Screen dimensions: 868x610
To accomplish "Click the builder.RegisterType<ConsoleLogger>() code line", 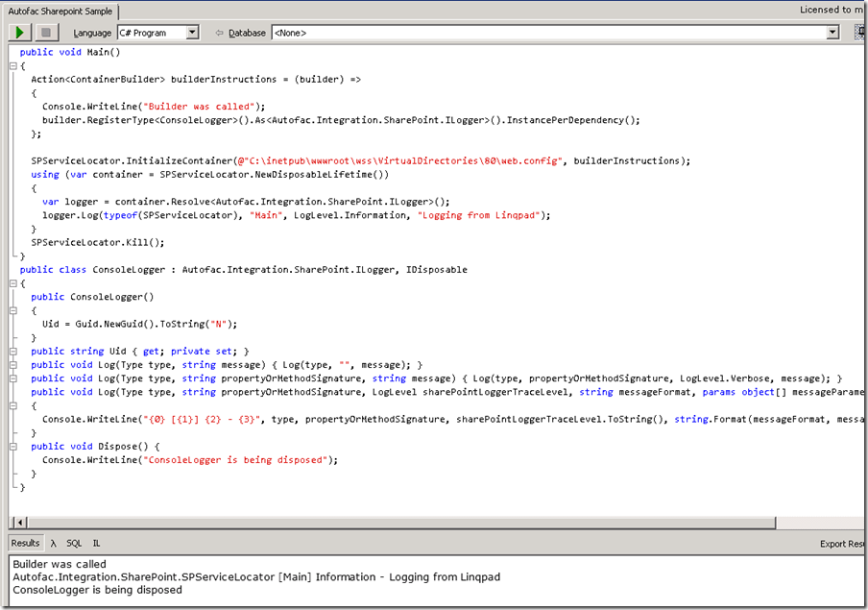I will point(341,120).
